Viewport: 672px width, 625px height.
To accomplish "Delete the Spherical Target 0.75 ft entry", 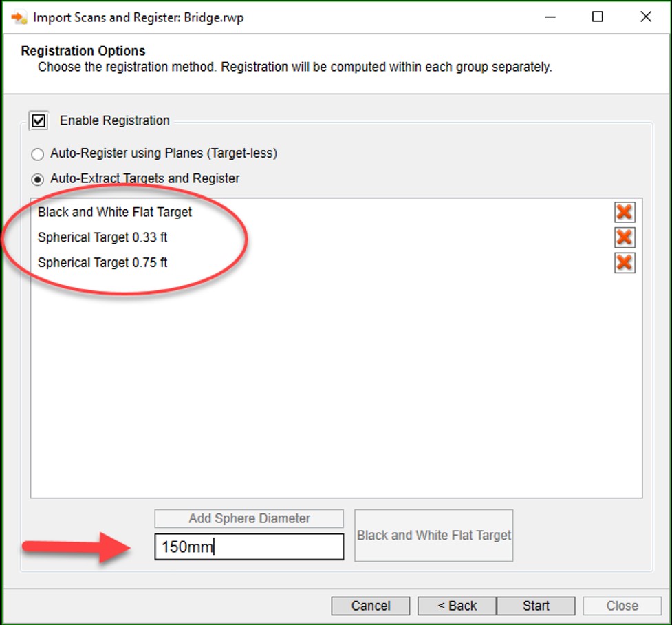I will (x=625, y=262).
